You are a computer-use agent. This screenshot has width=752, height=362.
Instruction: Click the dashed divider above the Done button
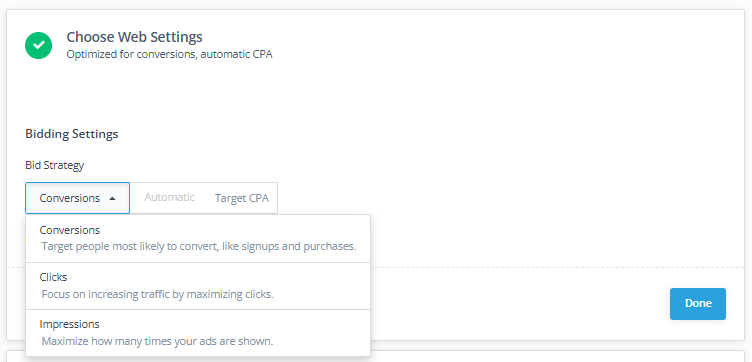556,268
